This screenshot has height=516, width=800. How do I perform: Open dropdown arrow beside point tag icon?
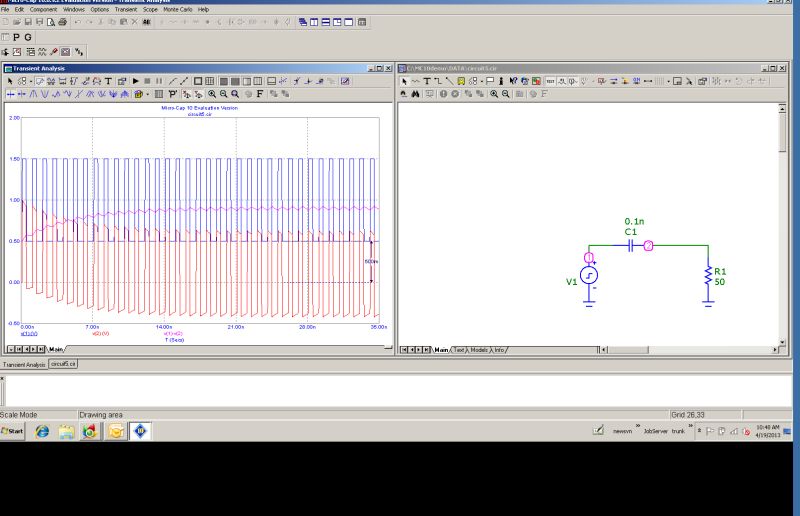(x=31, y=82)
